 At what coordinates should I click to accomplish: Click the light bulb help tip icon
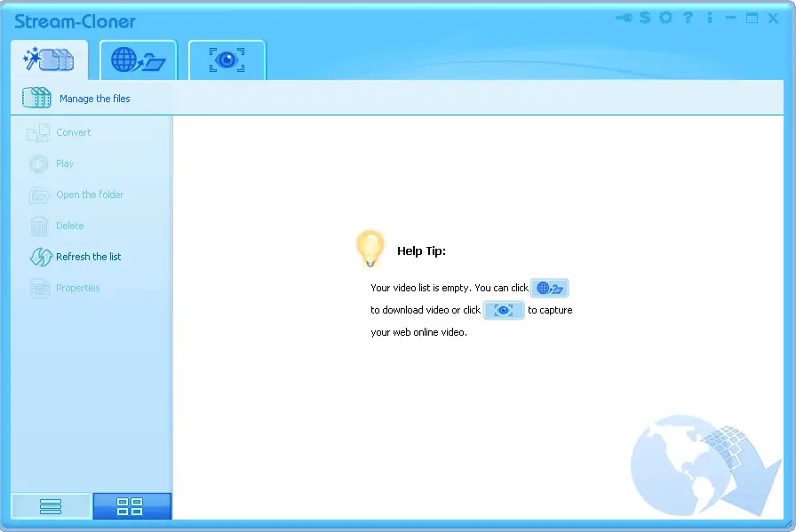(370, 248)
